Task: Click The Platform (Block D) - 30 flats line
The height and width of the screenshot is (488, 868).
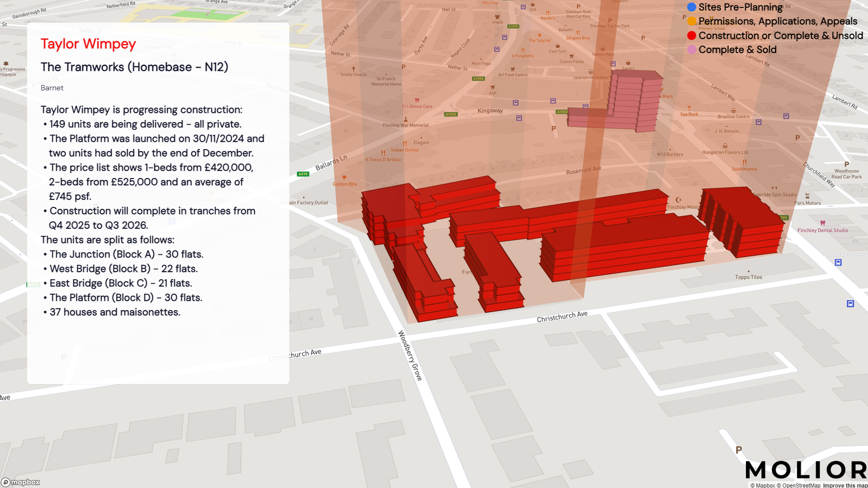Action: (123, 297)
